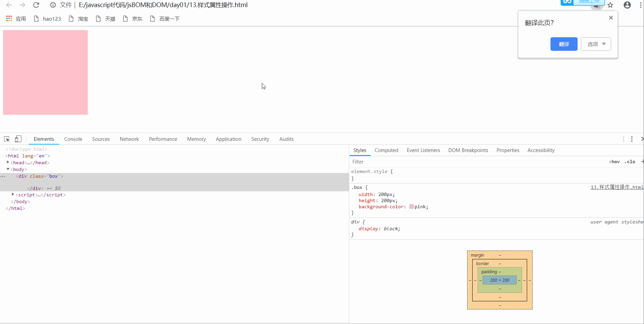This screenshot has height=324, width=644.
Task: Select the doctype html line
Action: coord(26,149)
